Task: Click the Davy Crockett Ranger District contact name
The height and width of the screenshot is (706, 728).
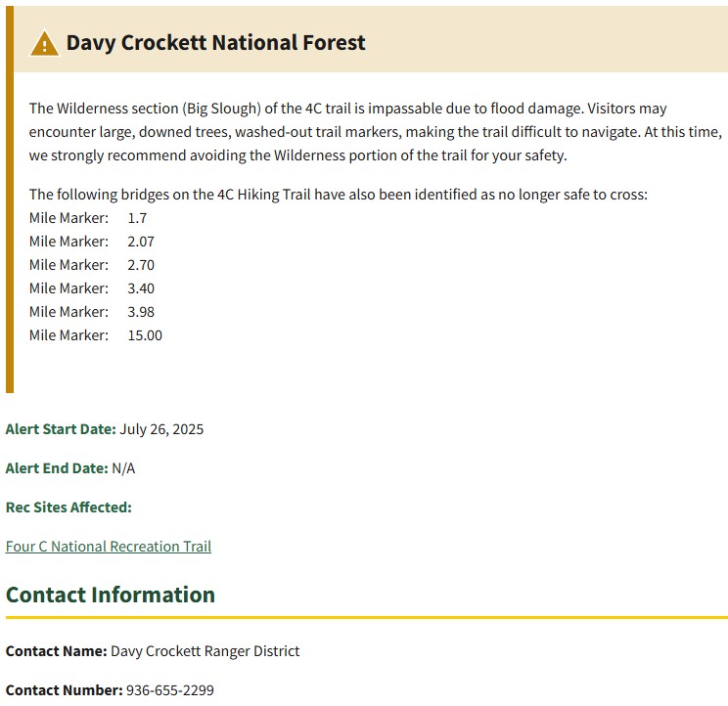Action: [x=205, y=651]
